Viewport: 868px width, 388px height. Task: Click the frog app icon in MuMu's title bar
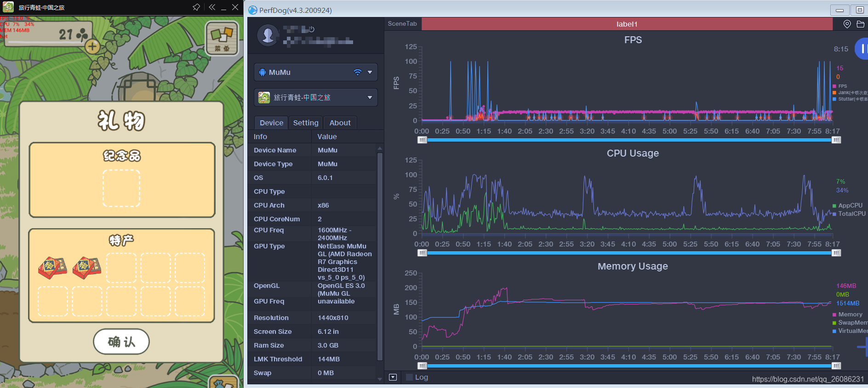tap(8, 7)
